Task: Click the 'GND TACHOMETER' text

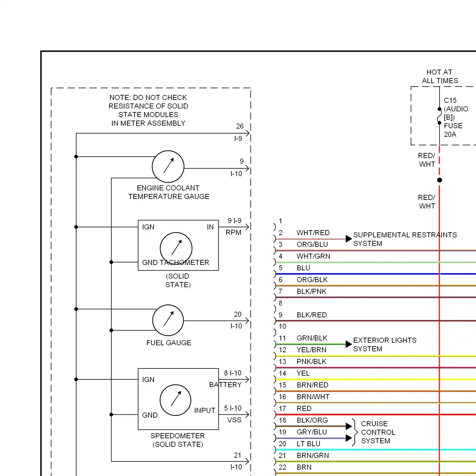Action: [175, 262]
